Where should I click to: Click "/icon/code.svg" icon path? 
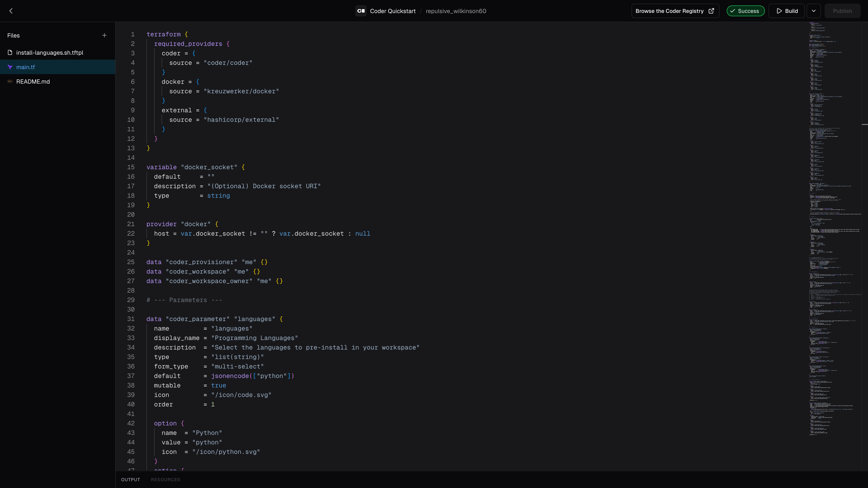241,395
